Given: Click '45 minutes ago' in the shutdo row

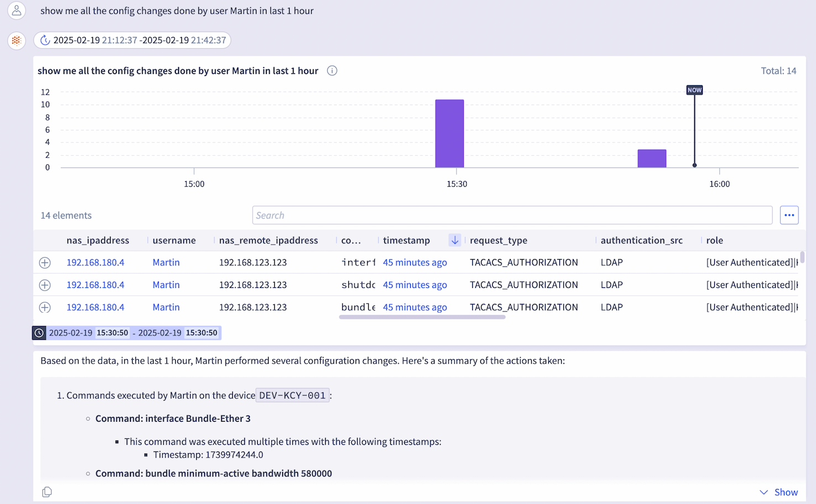Looking at the screenshot, I should click(415, 285).
